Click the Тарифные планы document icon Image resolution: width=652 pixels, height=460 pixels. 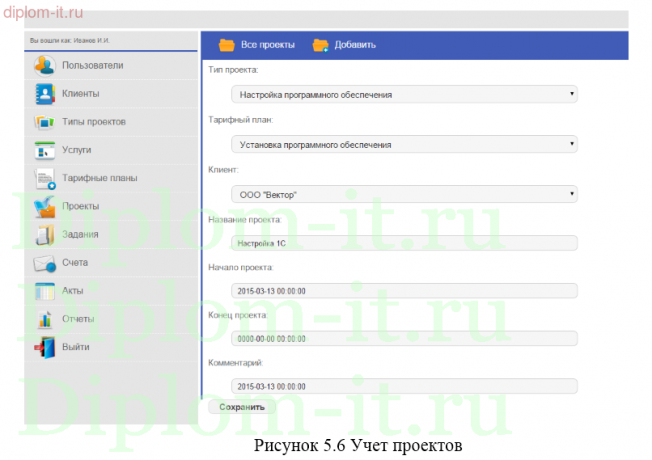coord(45,179)
